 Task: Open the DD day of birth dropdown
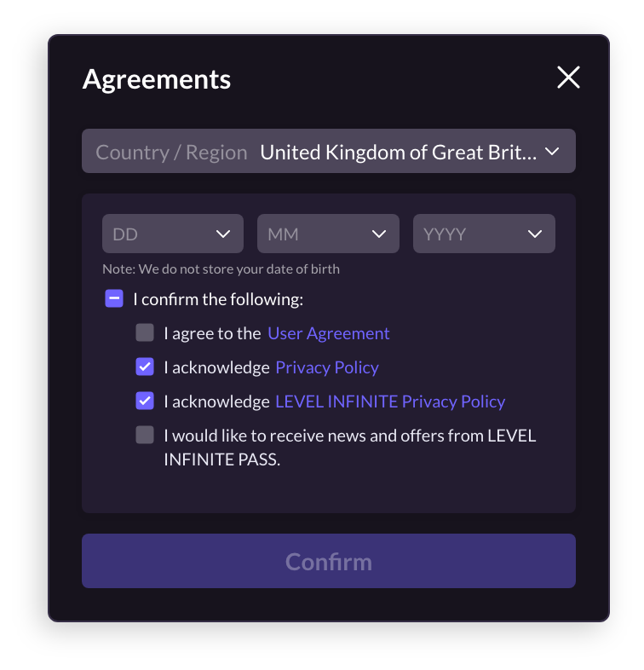(173, 234)
